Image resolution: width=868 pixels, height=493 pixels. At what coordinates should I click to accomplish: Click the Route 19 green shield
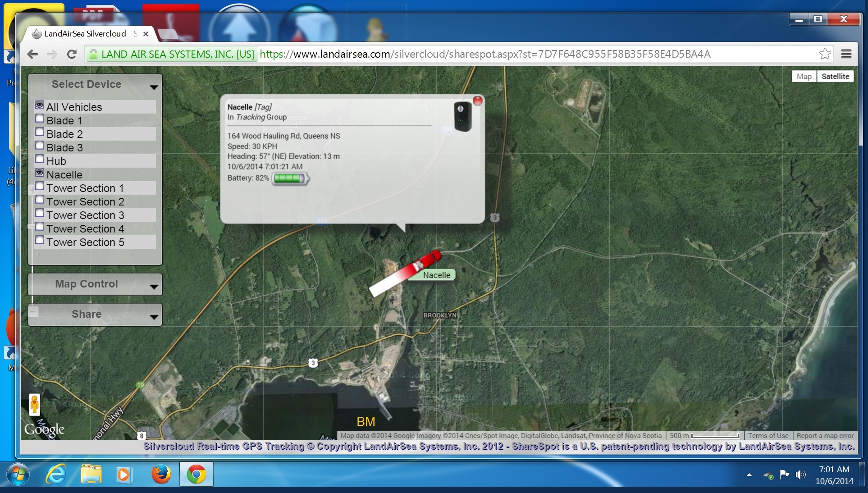(x=140, y=385)
